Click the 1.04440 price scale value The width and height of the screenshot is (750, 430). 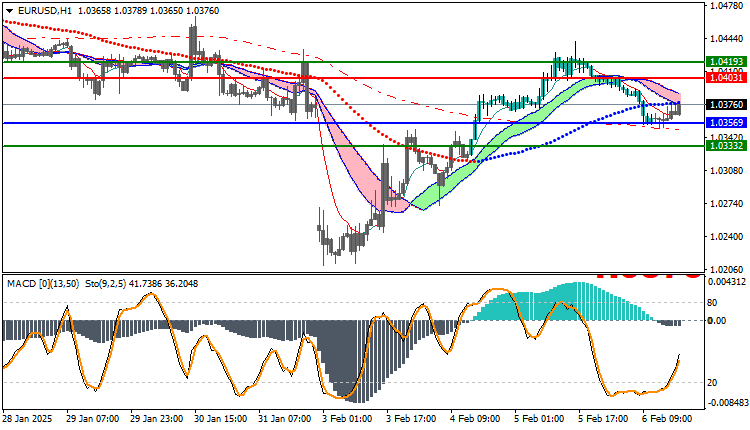coord(727,39)
